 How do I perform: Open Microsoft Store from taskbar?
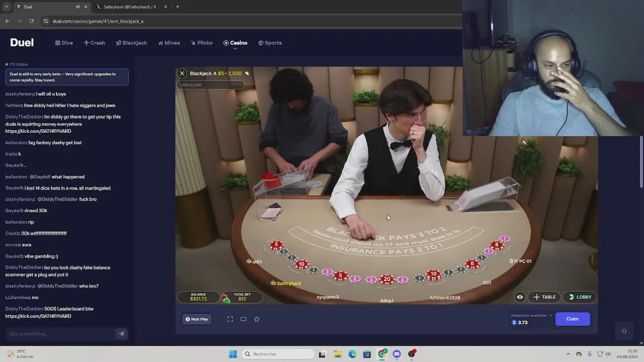(367, 354)
